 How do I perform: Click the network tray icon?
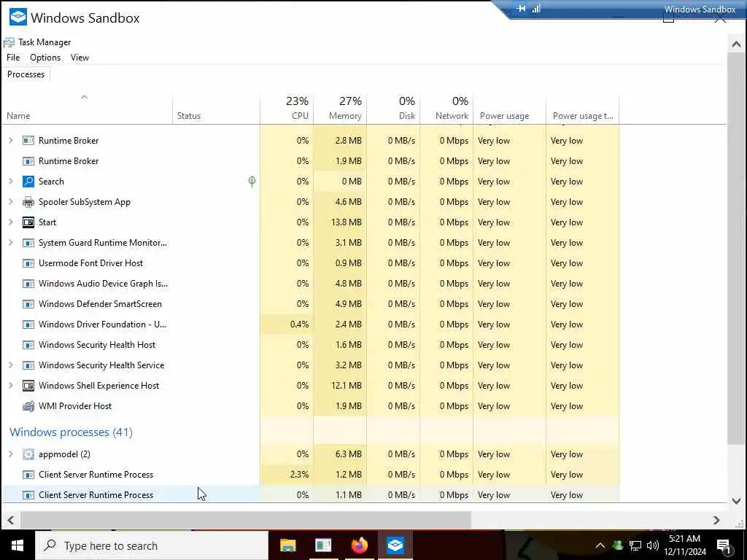(x=635, y=545)
